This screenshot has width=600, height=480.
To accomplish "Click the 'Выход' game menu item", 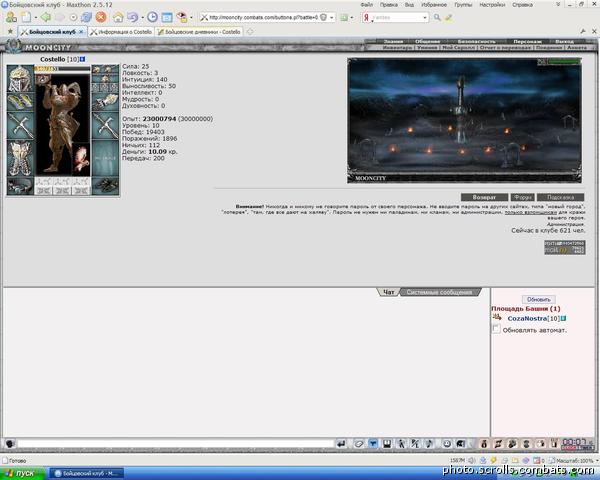I will tap(564, 41).
